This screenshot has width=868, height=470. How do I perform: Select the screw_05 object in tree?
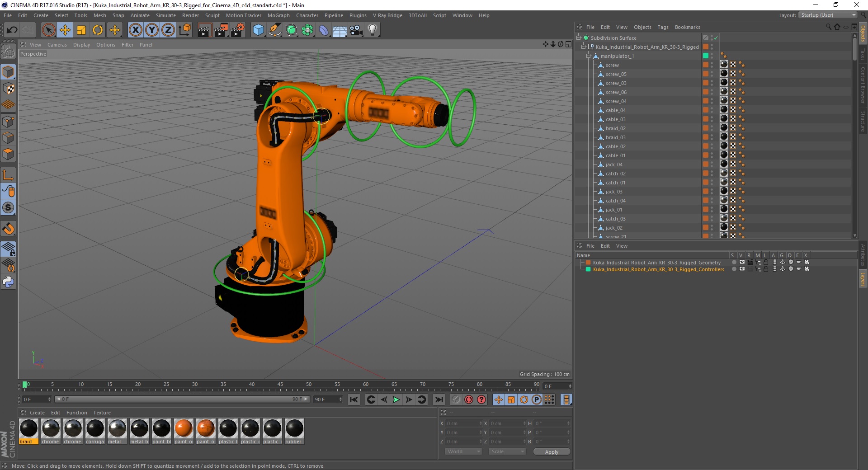pyautogui.click(x=616, y=74)
